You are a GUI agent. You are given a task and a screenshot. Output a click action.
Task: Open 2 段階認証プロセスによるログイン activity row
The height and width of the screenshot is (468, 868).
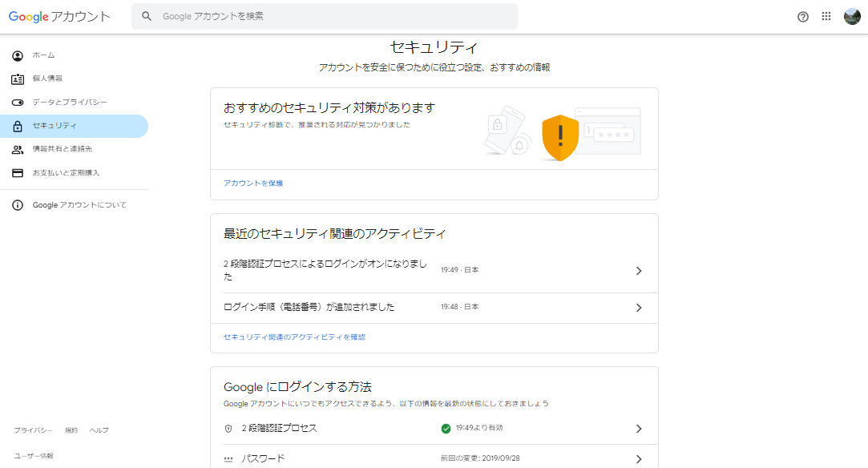[434, 271]
